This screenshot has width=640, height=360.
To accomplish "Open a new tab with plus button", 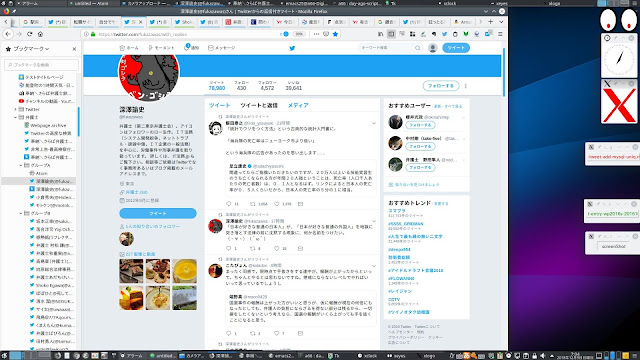I will (491, 22).
